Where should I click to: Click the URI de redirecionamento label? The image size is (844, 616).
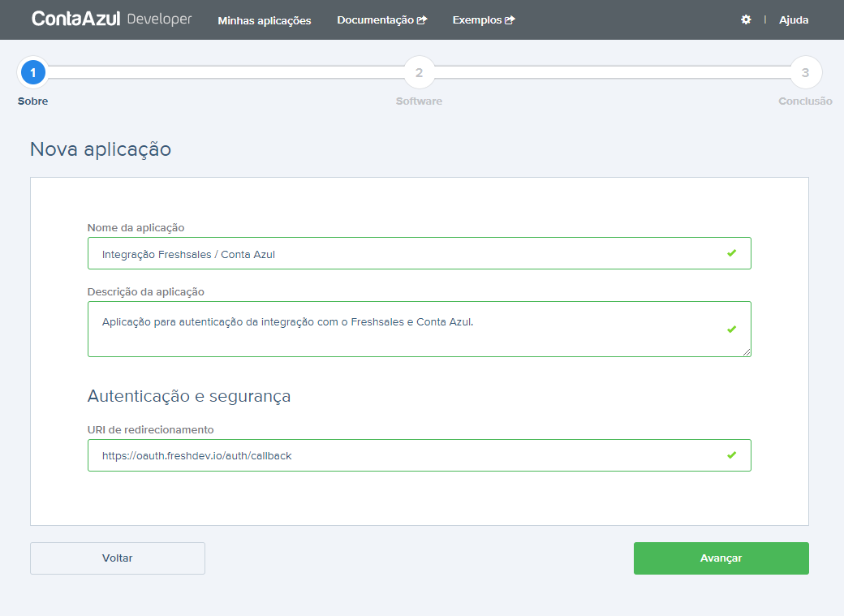tap(151, 429)
